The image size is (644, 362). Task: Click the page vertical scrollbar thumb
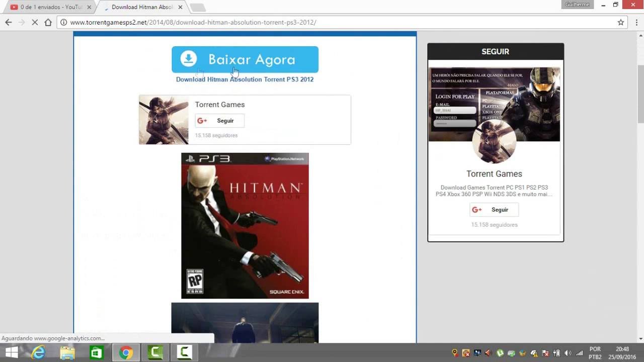click(x=640, y=94)
